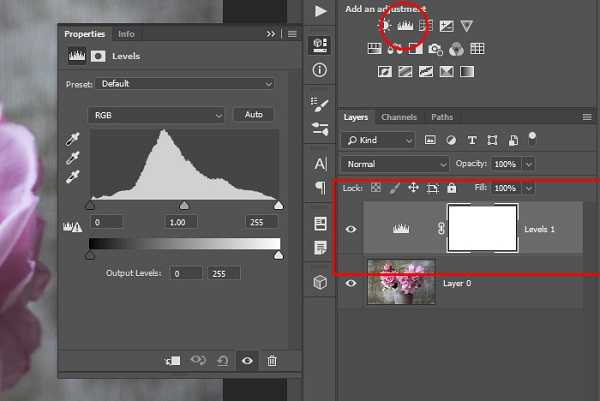The width and height of the screenshot is (600, 401).
Task: View previous state of adjustment
Action: 198,360
